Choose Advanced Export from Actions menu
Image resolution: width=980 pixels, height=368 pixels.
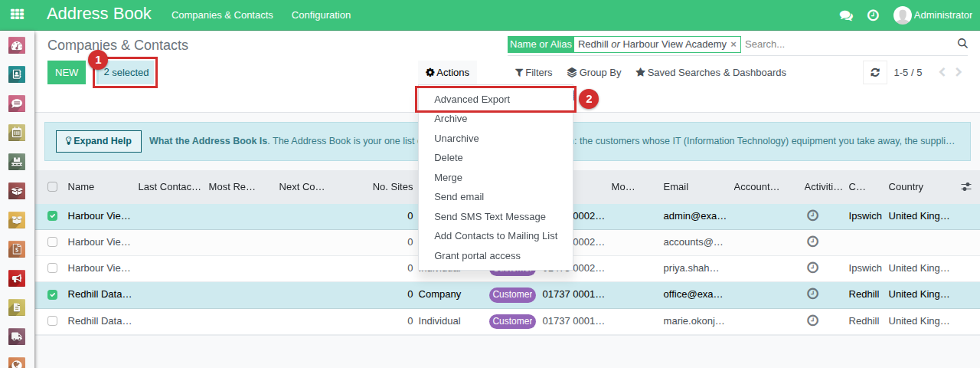coord(495,100)
